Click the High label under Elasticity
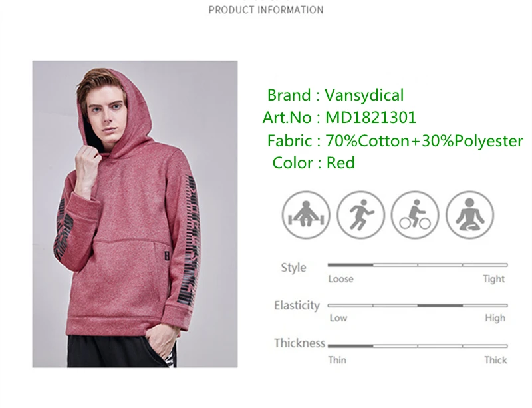 (495, 318)
